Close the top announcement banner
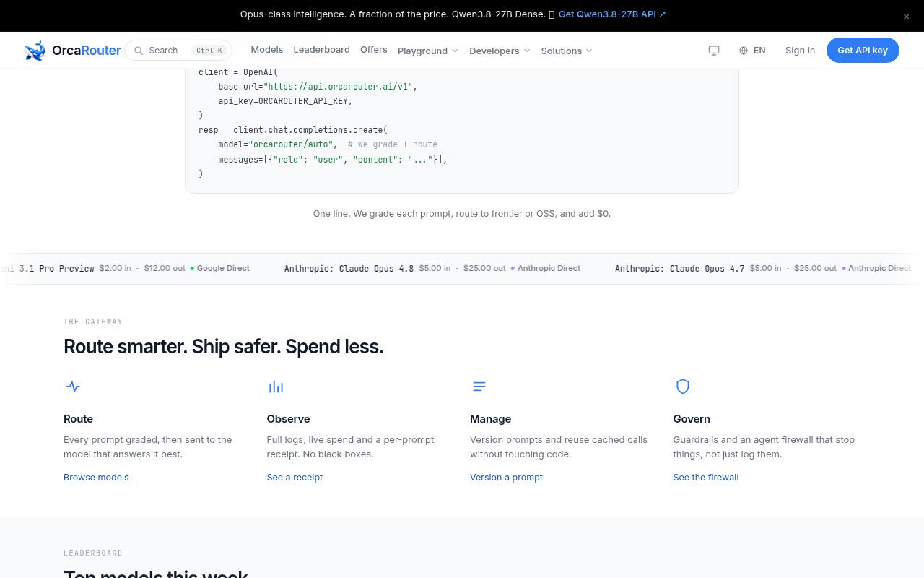The width and height of the screenshot is (924, 578). click(906, 17)
